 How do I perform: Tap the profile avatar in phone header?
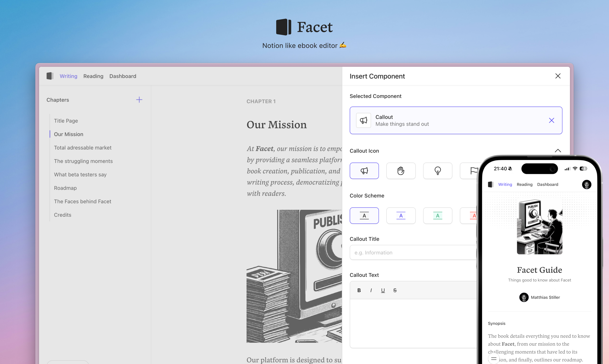tap(586, 184)
